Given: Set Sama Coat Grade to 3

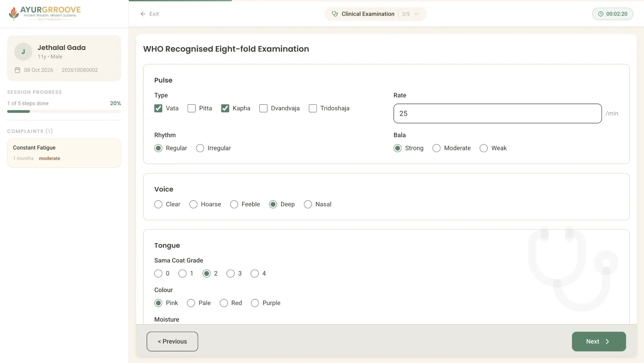Looking at the screenshot, I should (x=231, y=274).
